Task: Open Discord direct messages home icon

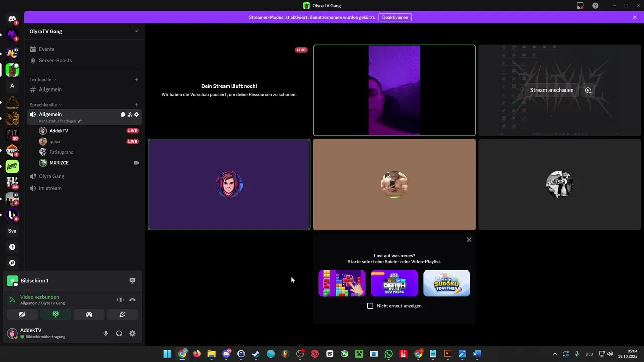Action: pyautogui.click(x=12, y=19)
